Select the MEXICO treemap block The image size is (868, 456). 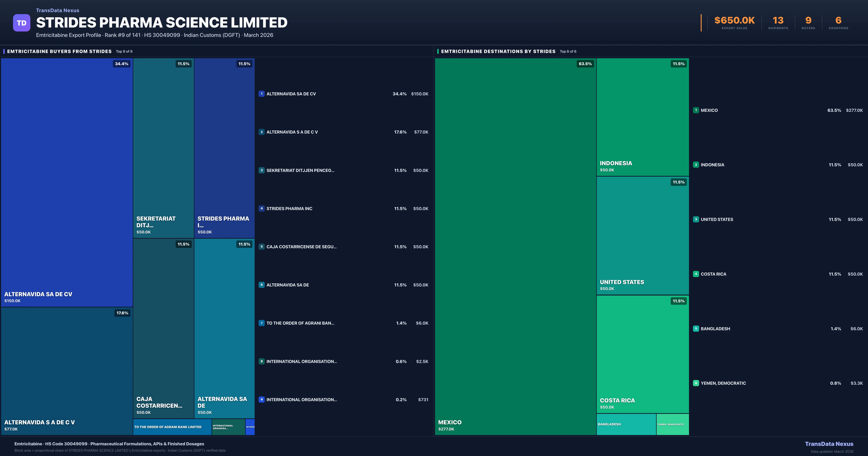click(515, 246)
